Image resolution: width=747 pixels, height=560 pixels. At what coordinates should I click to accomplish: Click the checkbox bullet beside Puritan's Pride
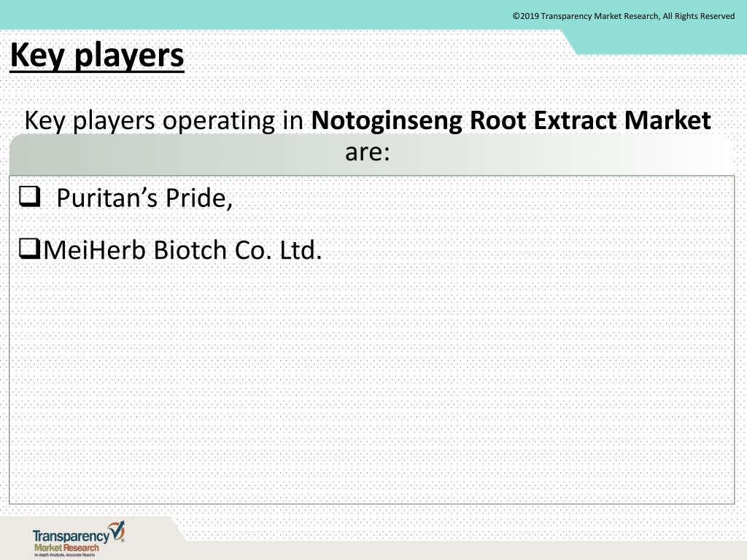click(x=29, y=196)
